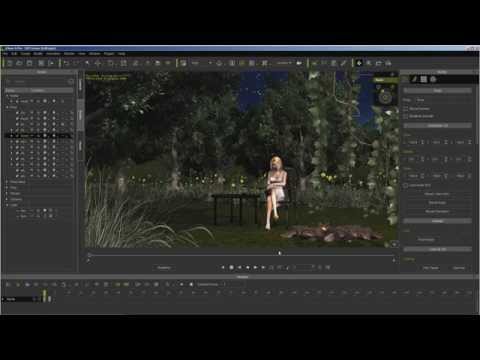Click the search field in Scene panel
This screenshot has height=360, width=480.
[39, 81]
